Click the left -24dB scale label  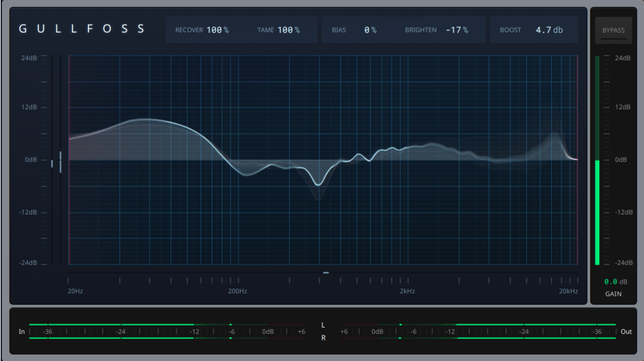[x=28, y=262]
